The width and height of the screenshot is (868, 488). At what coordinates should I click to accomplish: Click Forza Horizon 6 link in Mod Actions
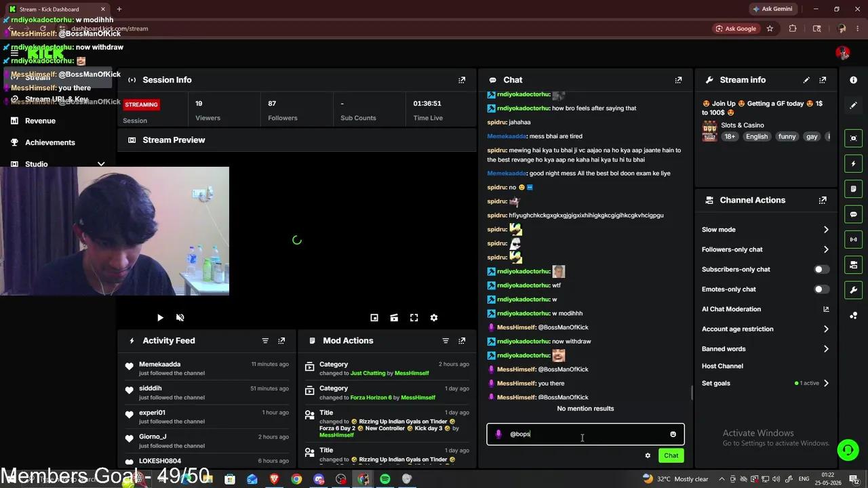372,398
